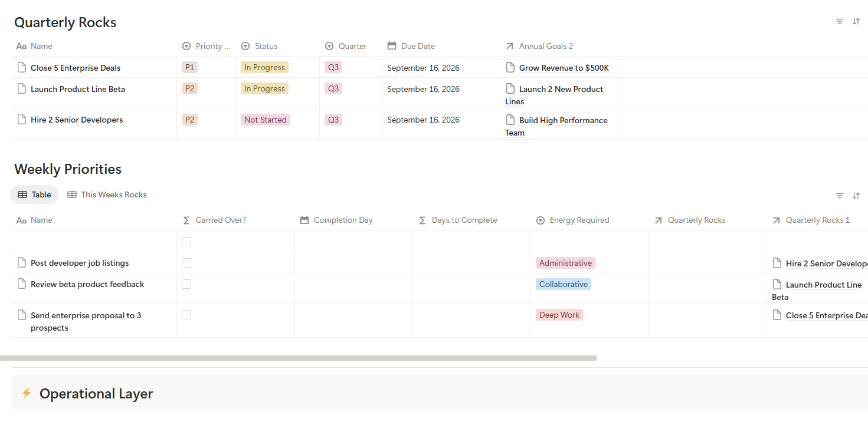Change Not Started status of Hire 2 Senior Developers
Viewport: 868px width, 422px height.
tap(266, 120)
